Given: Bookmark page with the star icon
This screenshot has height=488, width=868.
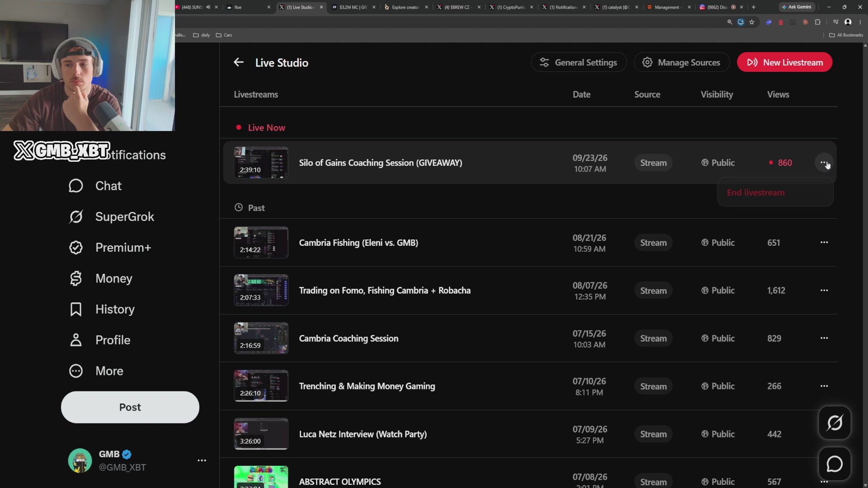Looking at the screenshot, I should click(x=752, y=22).
